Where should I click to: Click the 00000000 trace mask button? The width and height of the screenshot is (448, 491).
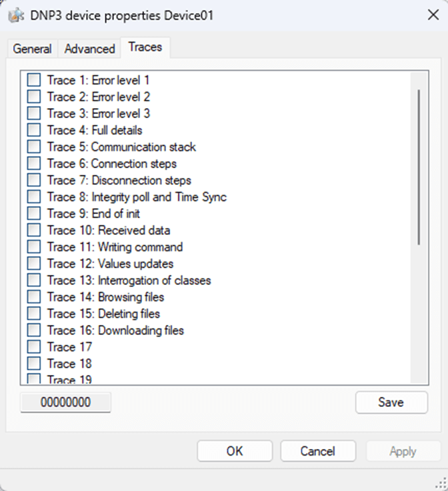coord(65,402)
